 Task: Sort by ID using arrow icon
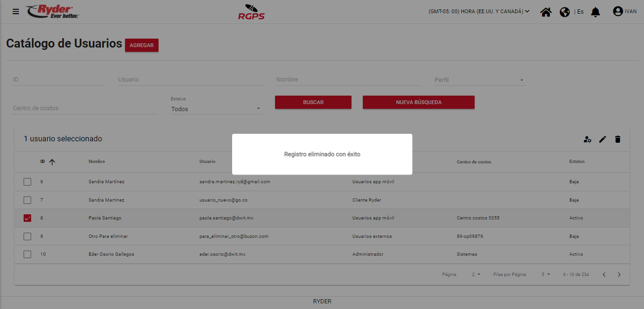click(52, 162)
